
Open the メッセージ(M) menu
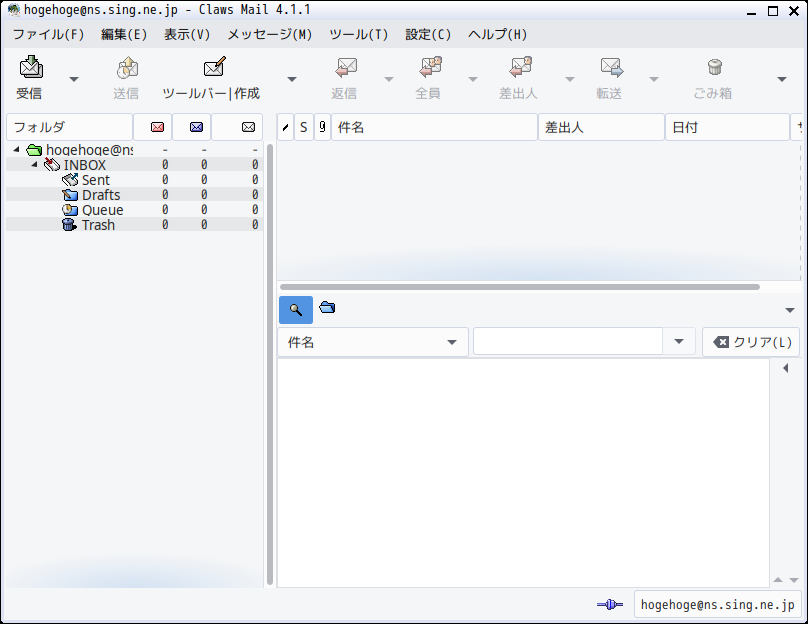coord(270,35)
